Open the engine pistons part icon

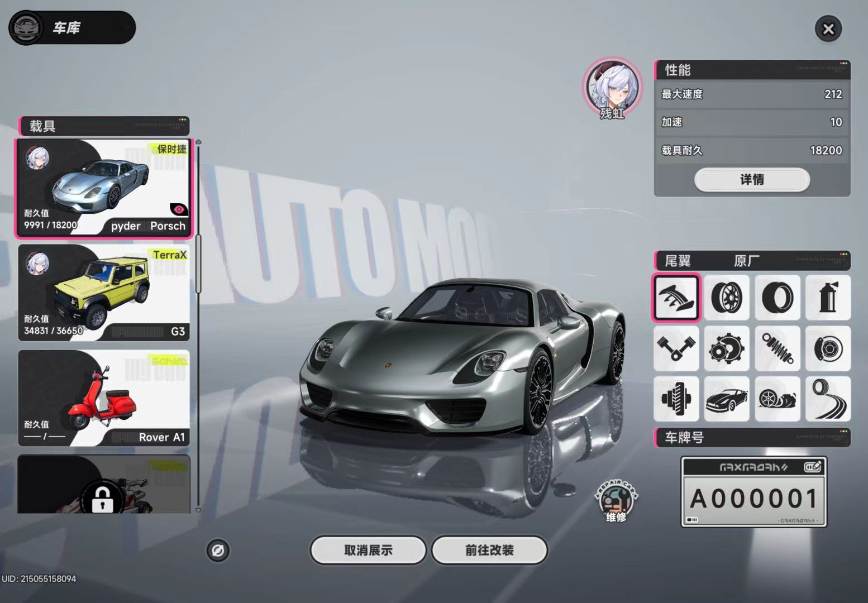[x=676, y=348]
